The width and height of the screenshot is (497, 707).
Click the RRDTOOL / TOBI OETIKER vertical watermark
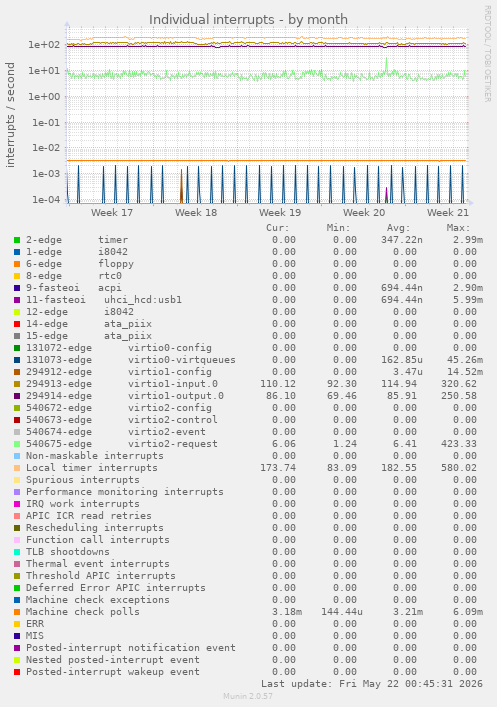[x=487, y=54]
